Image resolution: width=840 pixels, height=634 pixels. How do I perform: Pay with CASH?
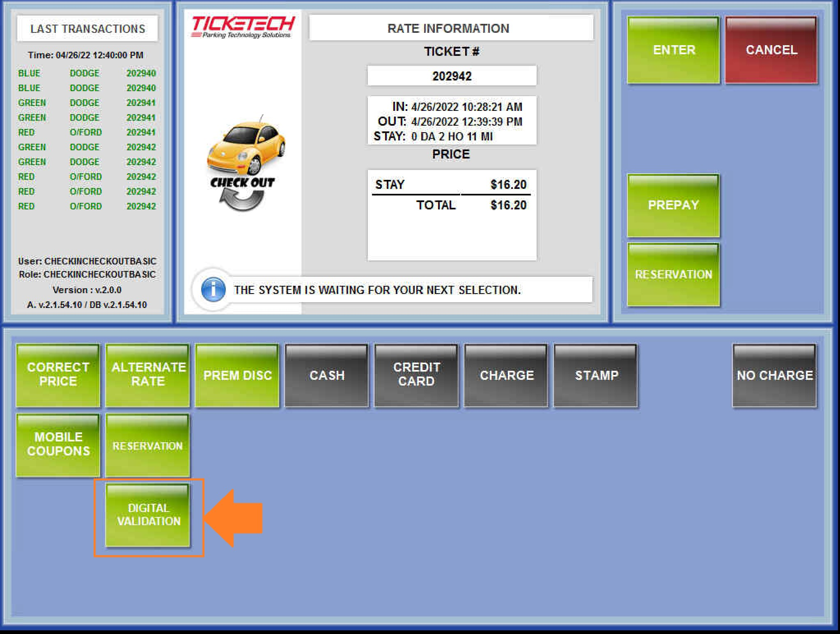click(x=327, y=375)
